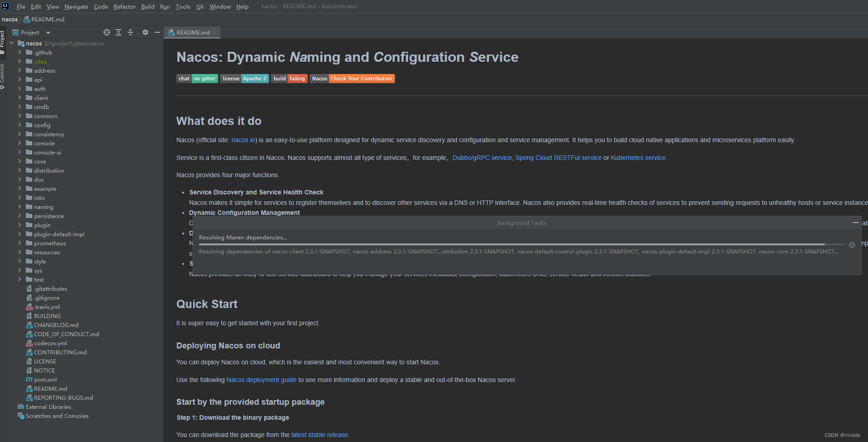Select the LICENSE file
Screen dimensions: 868x442
click(x=41, y=362)
